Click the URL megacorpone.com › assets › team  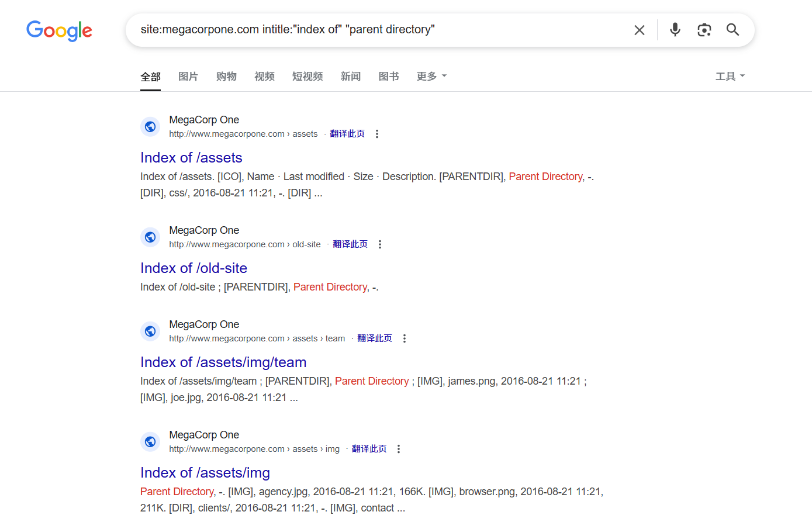point(257,338)
